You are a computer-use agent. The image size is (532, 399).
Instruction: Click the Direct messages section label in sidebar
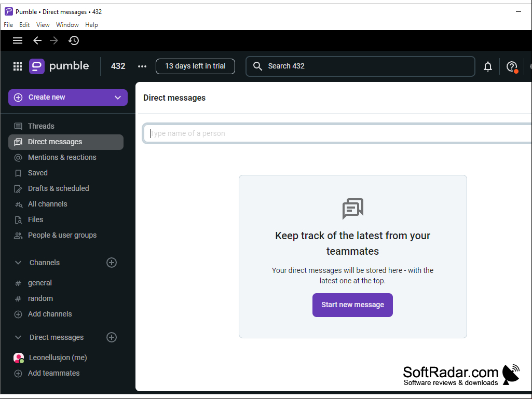[57, 337]
